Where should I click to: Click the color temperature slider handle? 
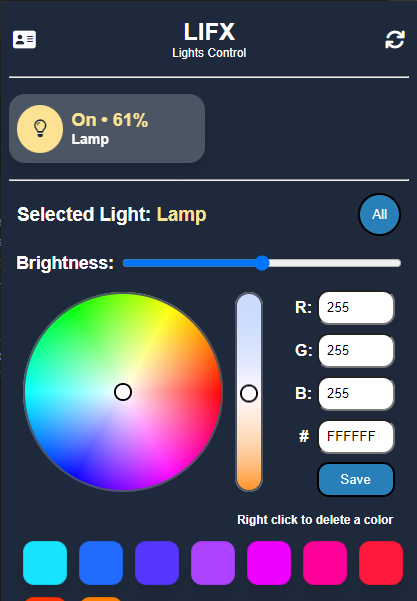[x=249, y=394]
